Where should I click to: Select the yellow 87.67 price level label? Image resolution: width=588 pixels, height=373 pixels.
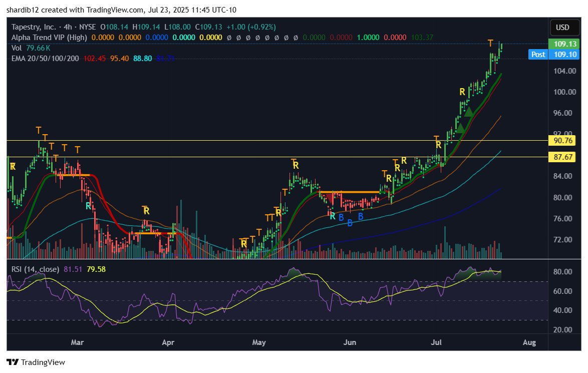click(x=559, y=157)
